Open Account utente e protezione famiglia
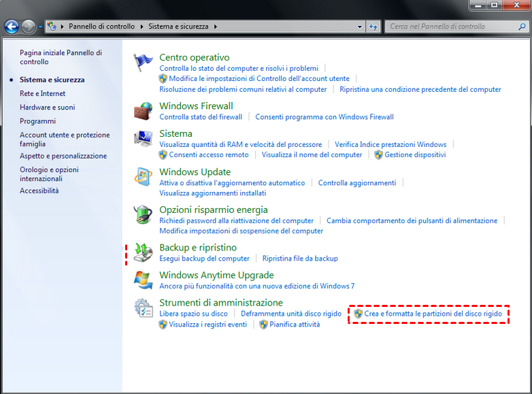The image size is (532, 394). coord(65,139)
